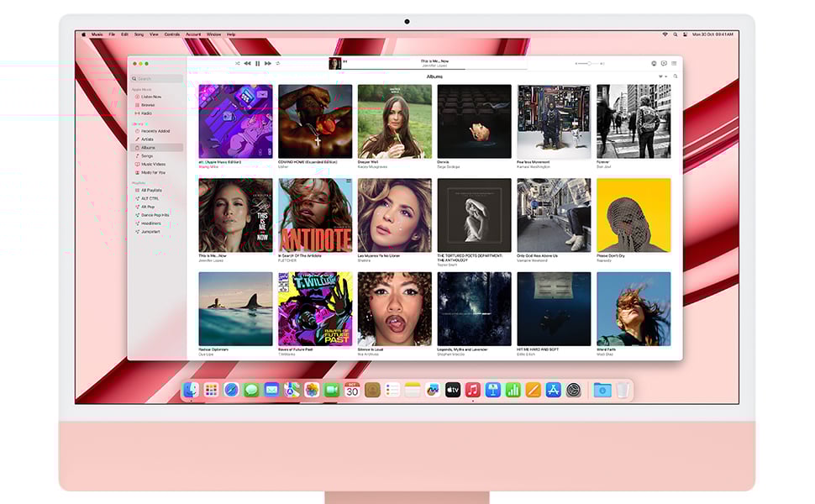Toggle repeat mode
The height and width of the screenshot is (504, 815).
click(x=278, y=63)
